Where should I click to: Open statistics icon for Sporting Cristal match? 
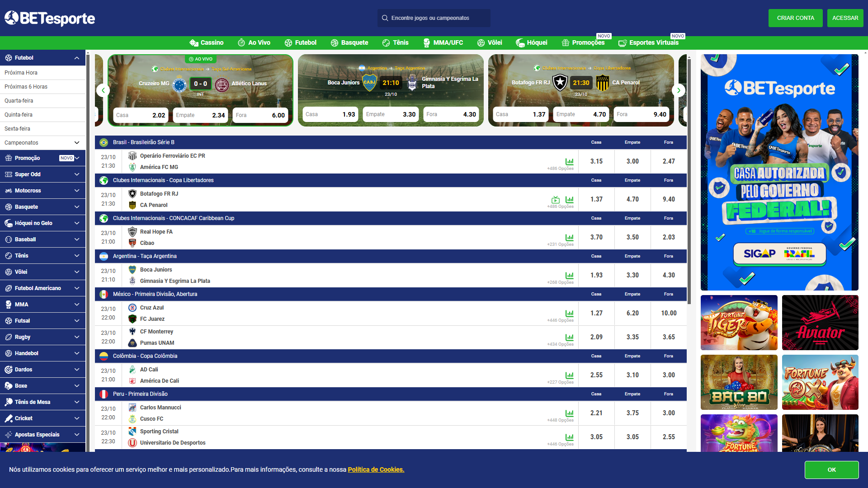point(570,437)
